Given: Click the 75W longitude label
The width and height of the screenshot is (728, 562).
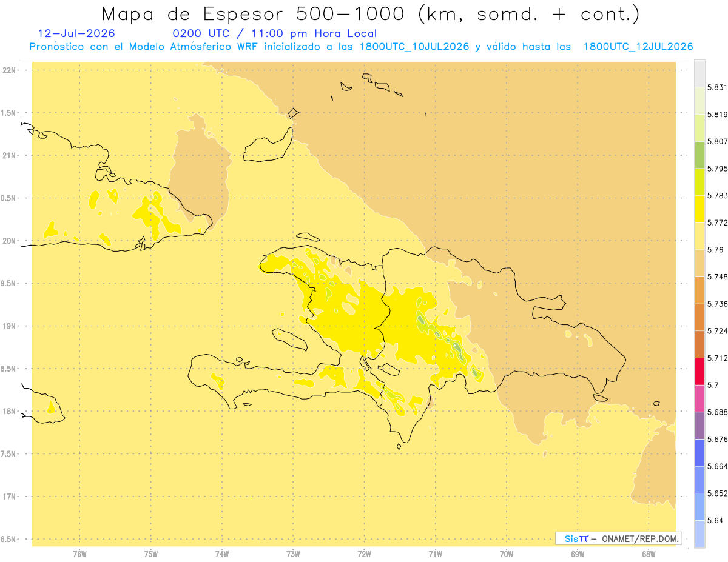Looking at the screenshot, I should [x=151, y=554].
